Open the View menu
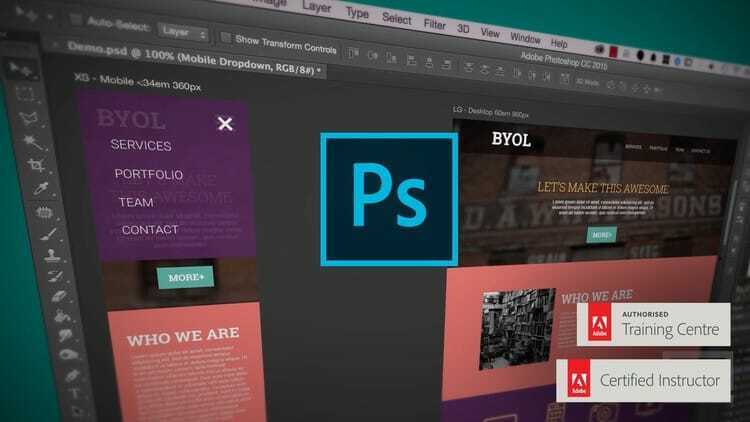750x422 pixels. [490, 33]
